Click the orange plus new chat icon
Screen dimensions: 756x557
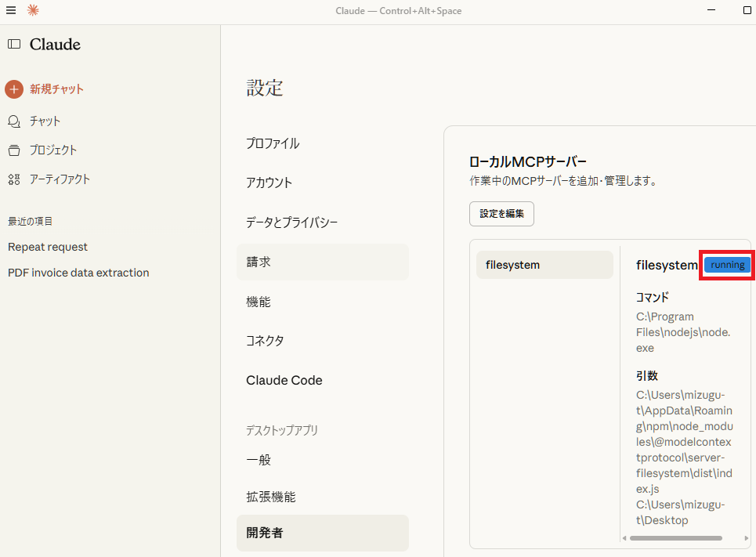click(14, 89)
